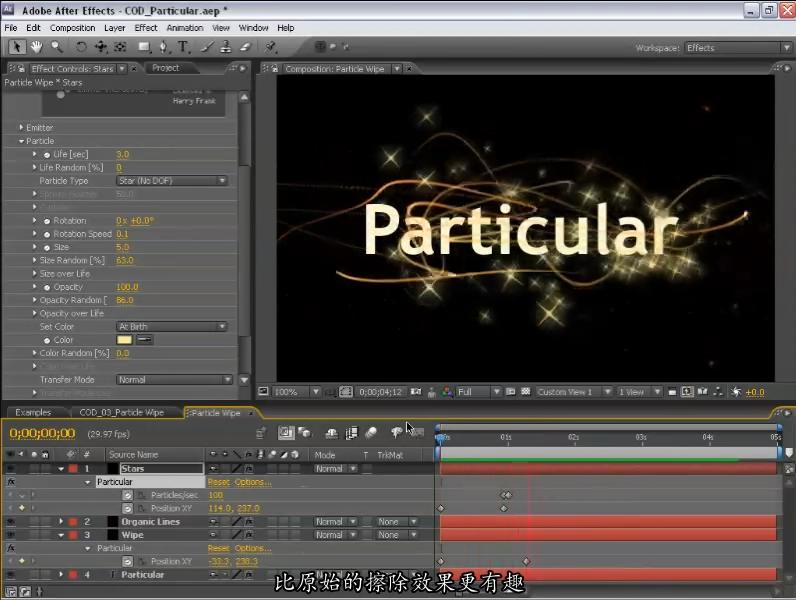Switch to the Project tab

tap(165, 68)
